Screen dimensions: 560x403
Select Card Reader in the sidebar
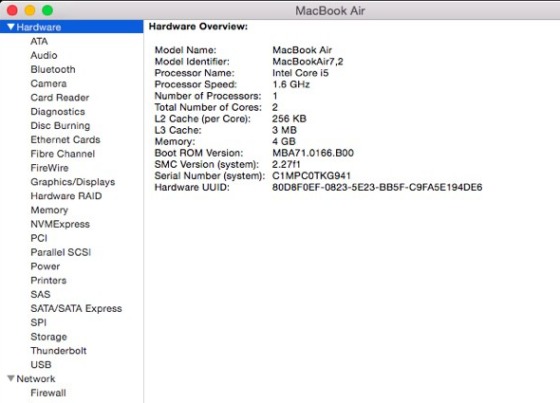coord(60,98)
